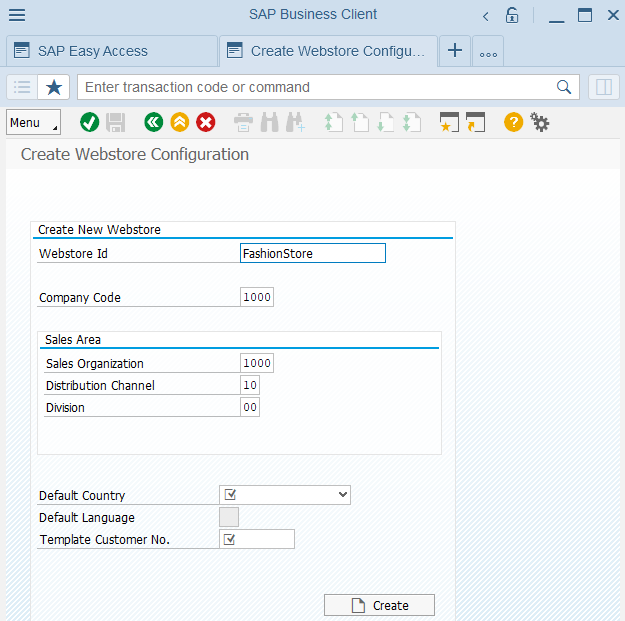The image size is (625, 621).
Task: Close the SAP Business Client window
Action: coord(613,16)
